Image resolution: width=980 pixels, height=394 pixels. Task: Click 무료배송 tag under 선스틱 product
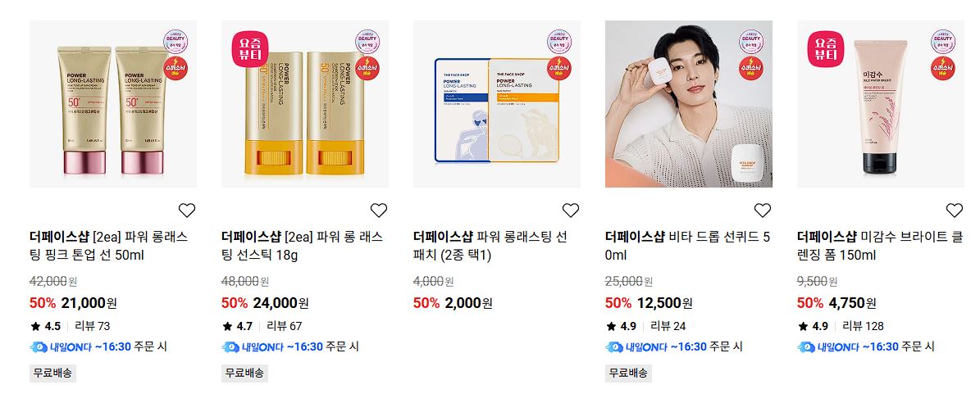click(x=244, y=374)
